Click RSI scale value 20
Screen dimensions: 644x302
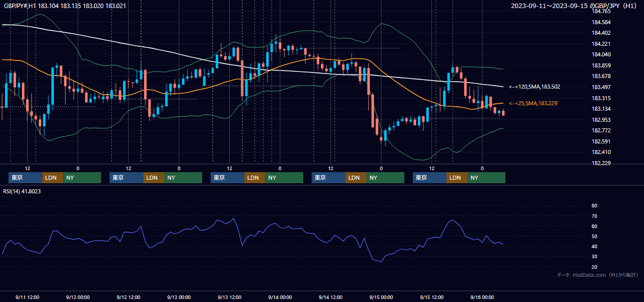[x=594, y=267]
